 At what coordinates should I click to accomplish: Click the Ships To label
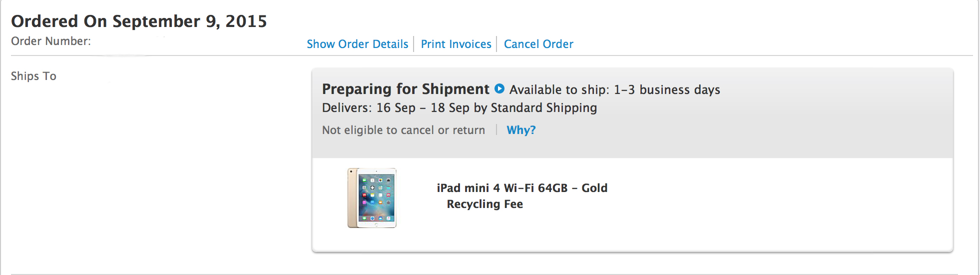click(33, 76)
